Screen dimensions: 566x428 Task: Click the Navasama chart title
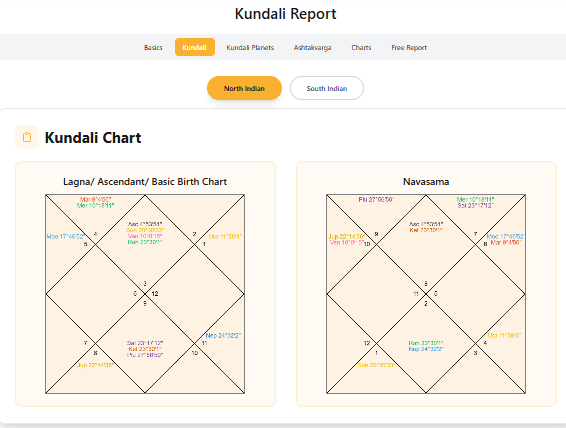coord(426,182)
